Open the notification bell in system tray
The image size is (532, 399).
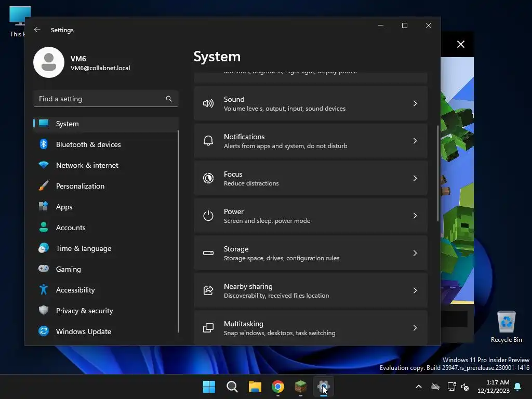tap(517, 387)
